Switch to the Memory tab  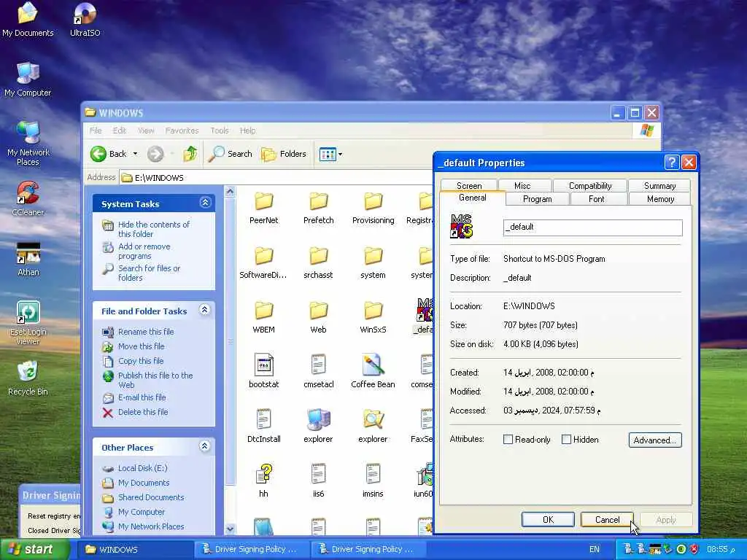coord(660,199)
